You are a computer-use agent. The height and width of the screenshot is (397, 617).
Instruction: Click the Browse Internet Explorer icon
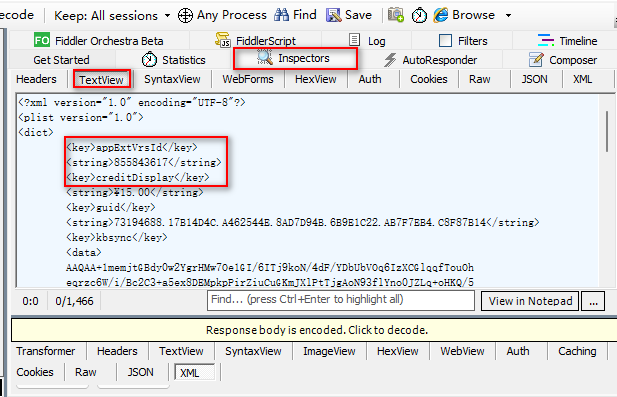(x=441, y=15)
